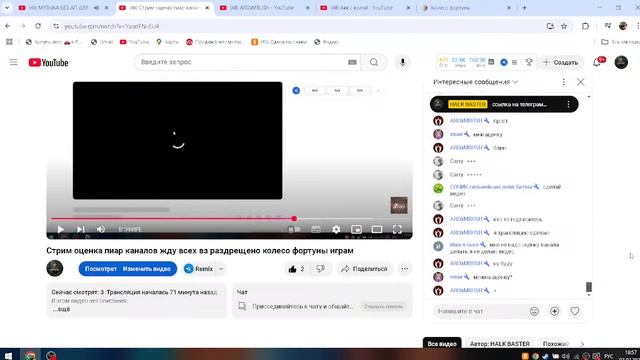Open the Gmail bookmark in bookmarks bar
640x360 pixels.
click(x=102, y=42)
